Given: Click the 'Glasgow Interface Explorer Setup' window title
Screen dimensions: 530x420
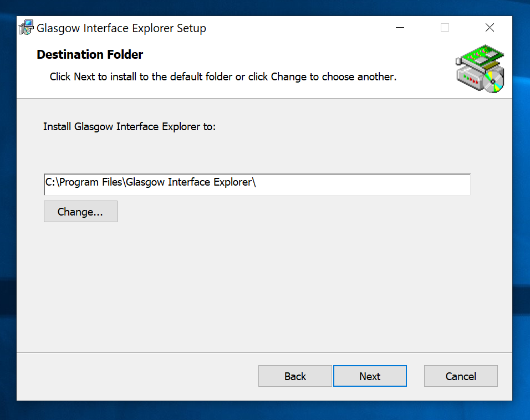Looking at the screenshot, I should [x=121, y=28].
